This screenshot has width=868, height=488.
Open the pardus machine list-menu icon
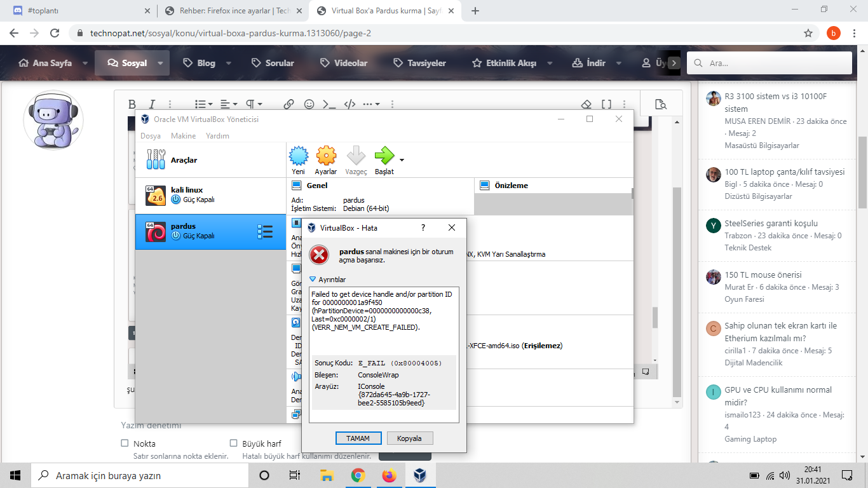[264, 231]
